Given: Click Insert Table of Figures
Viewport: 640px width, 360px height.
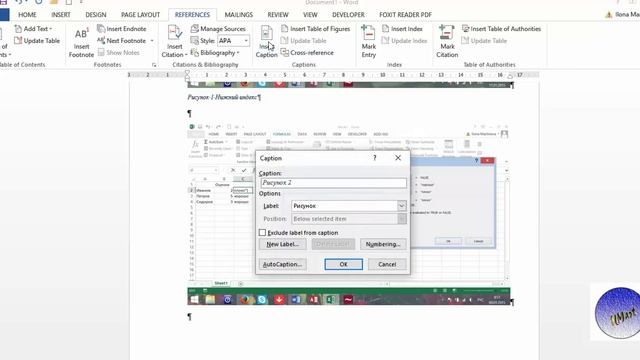Looking at the screenshot, I should tap(316, 29).
